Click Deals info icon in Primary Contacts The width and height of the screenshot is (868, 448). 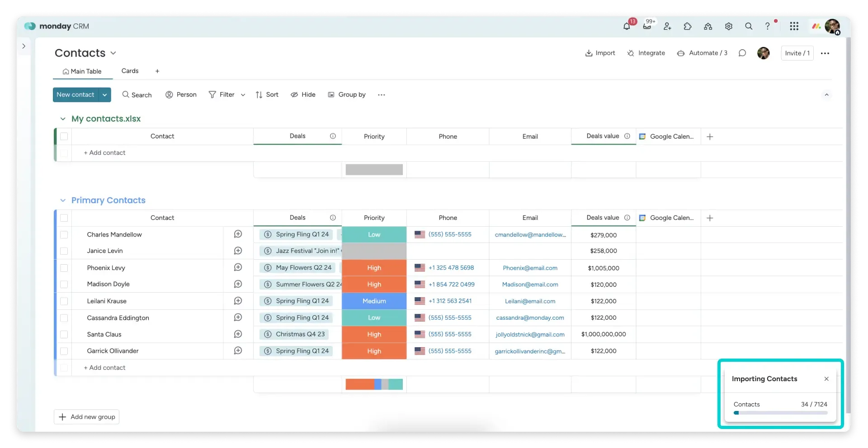(333, 218)
